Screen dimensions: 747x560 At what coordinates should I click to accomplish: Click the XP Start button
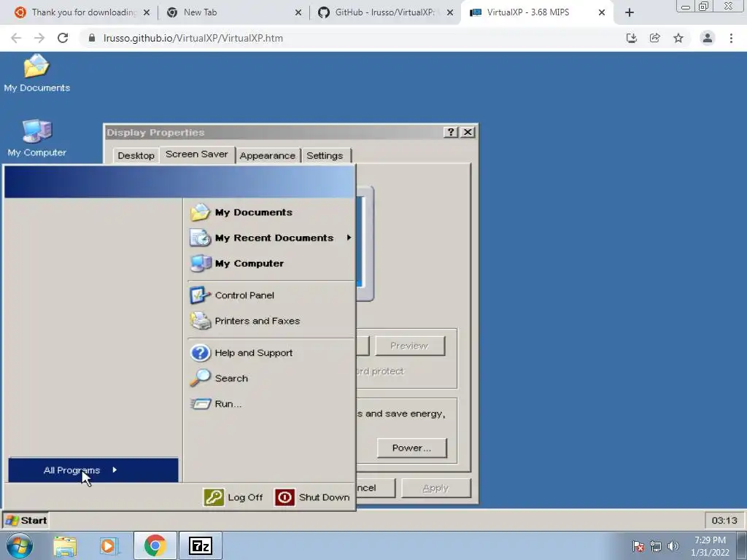coord(26,520)
